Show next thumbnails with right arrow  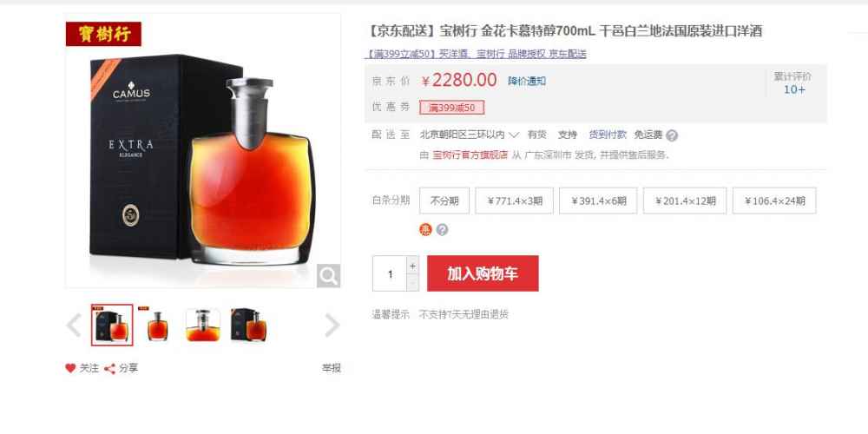pos(332,325)
